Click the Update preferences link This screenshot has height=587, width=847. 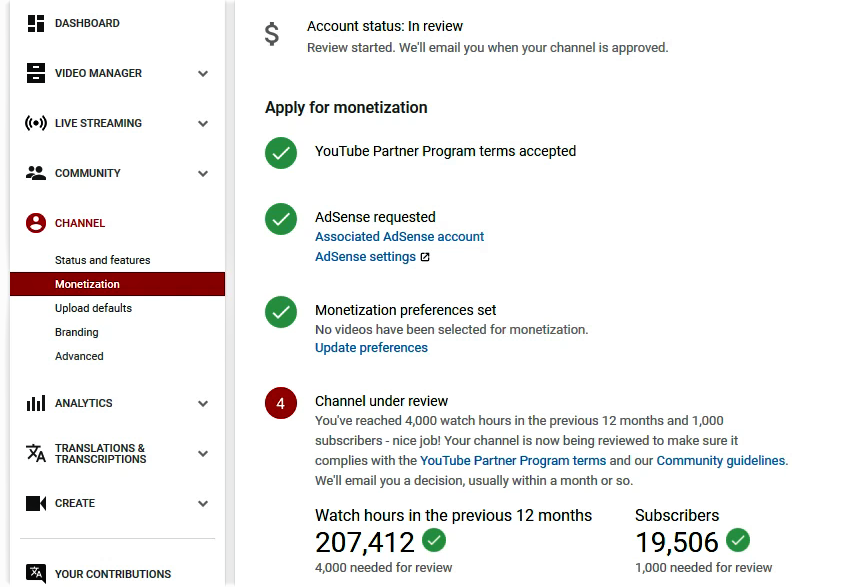point(371,348)
